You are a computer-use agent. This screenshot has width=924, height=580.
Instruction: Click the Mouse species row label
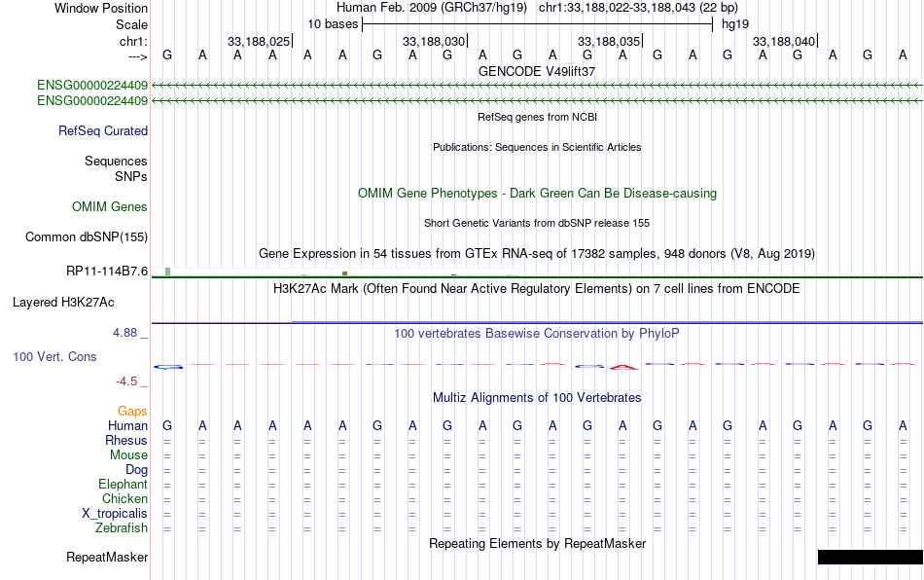(129, 455)
